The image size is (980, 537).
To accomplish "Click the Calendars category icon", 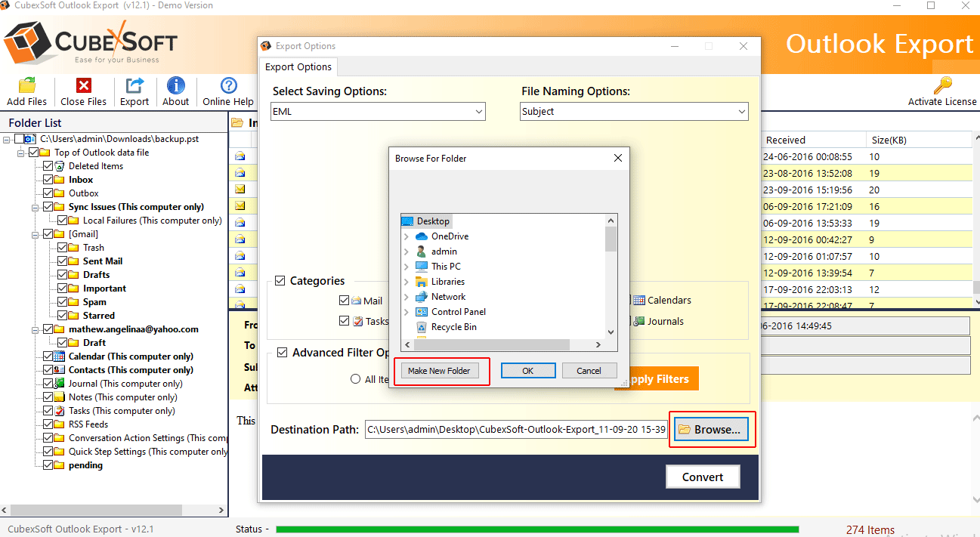I will (639, 300).
